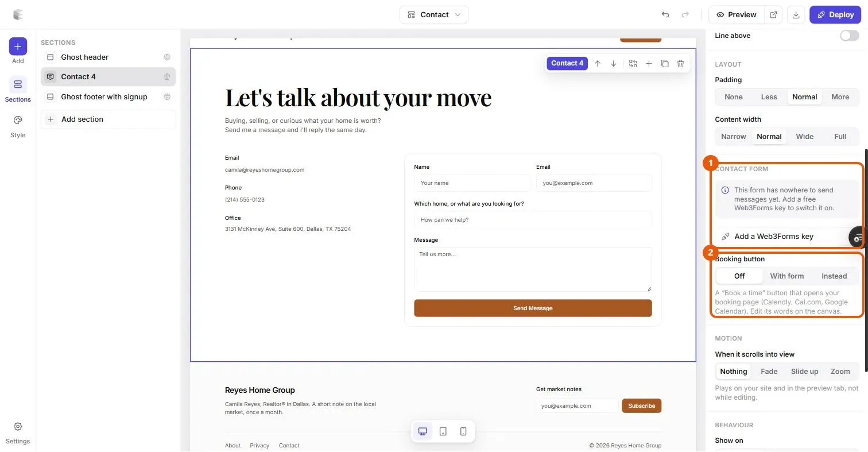Click the undo arrow in top bar
868x452 pixels.
coord(665,14)
